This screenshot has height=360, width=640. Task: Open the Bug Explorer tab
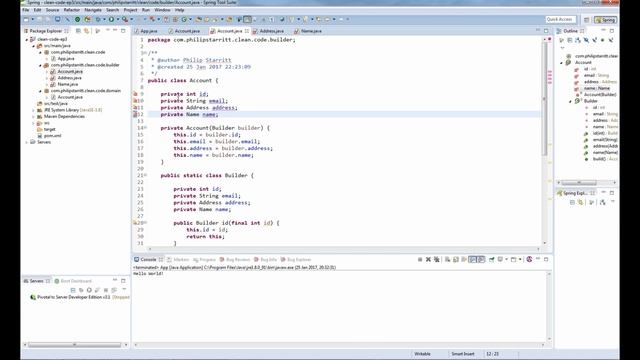(x=299, y=260)
